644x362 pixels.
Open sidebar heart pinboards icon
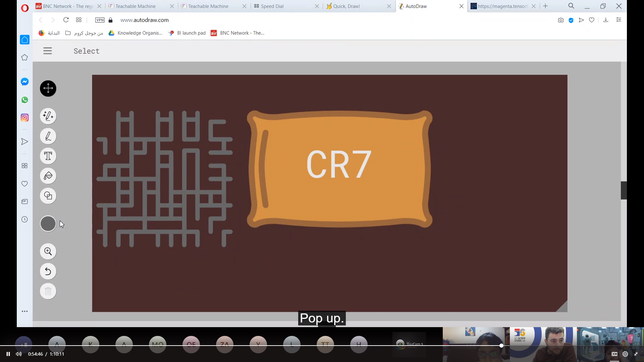(24, 184)
